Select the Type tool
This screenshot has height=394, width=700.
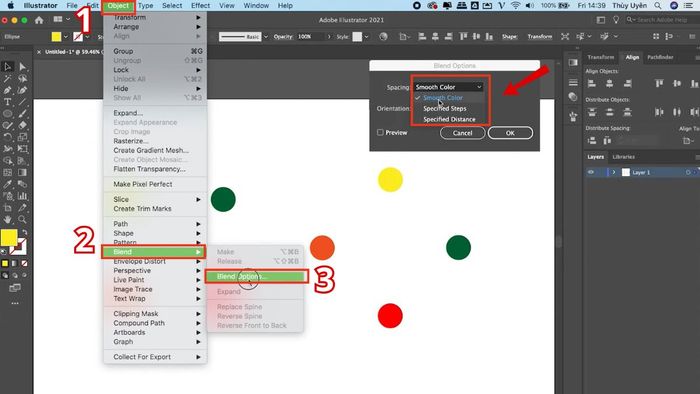tap(8, 102)
